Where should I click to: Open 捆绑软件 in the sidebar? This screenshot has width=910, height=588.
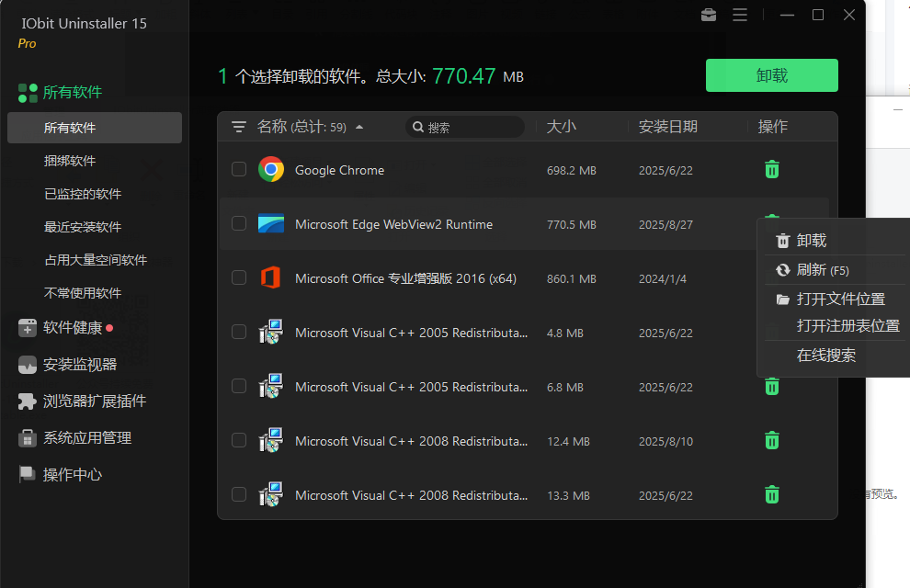pos(70,161)
